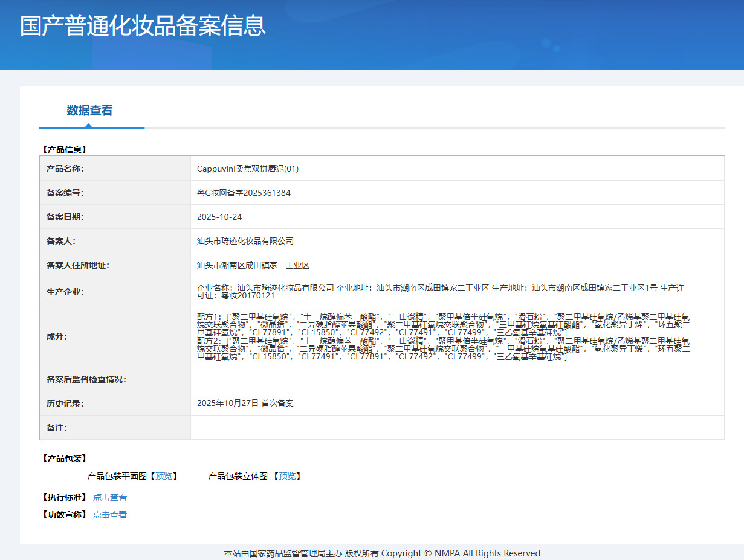
Task: Click history entry 2025年10月27日 首次备案
Action: click(245, 403)
